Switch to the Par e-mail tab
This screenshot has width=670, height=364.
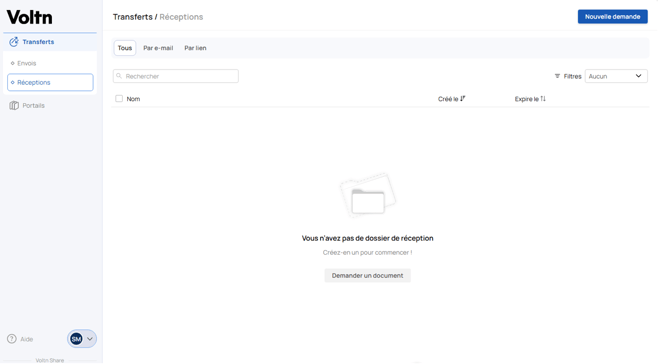click(x=158, y=48)
